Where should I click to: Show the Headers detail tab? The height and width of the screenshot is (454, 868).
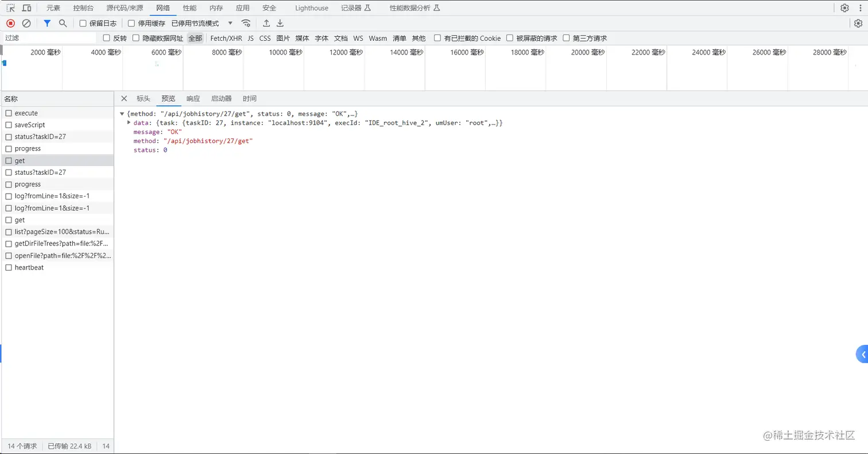click(144, 98)
